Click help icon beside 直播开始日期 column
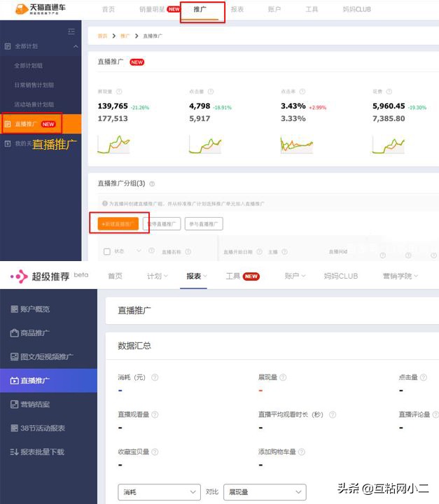Viewport: 439px width, 504px height. click(x=260, y=251)
